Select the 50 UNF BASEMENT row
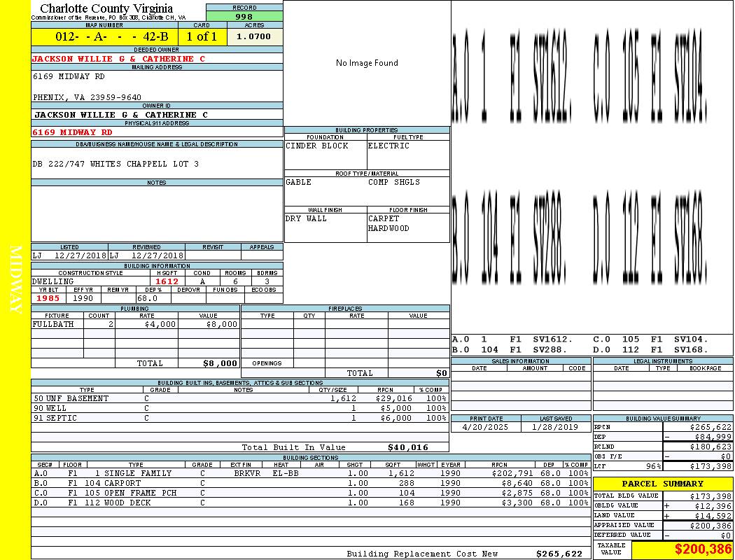 click(x=240, y=399)
